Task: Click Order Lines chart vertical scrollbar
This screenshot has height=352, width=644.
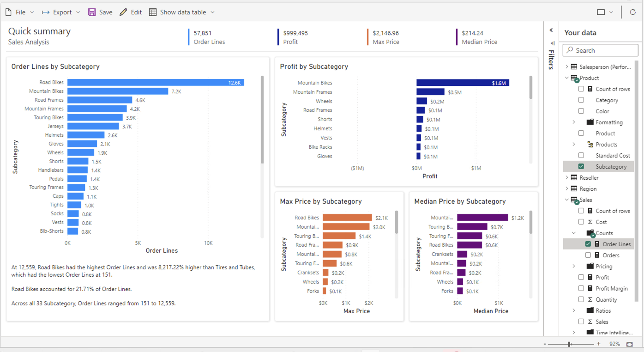Action: 262,119
